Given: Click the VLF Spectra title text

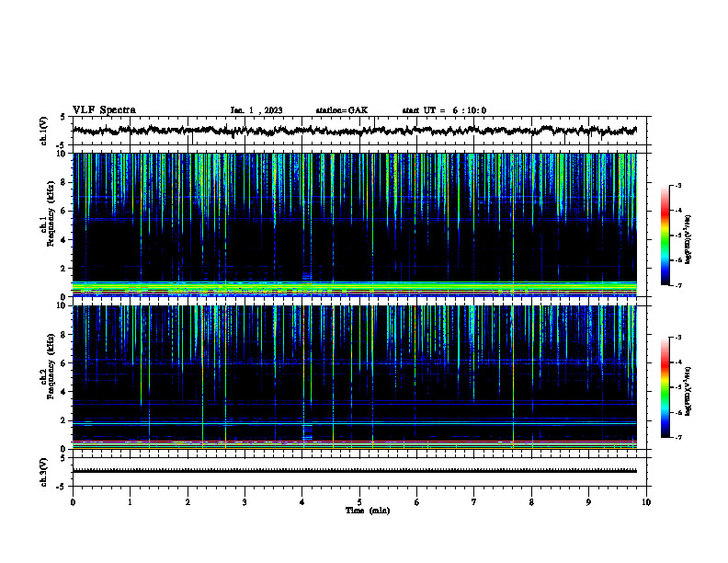Looking at the screenshot, I should tap(104, 110).
